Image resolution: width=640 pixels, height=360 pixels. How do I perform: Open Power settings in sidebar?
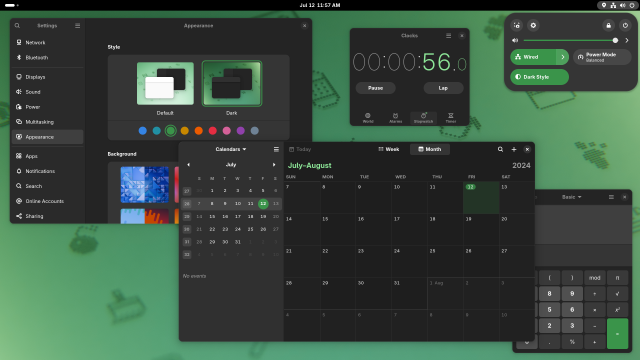click(47, 107)
